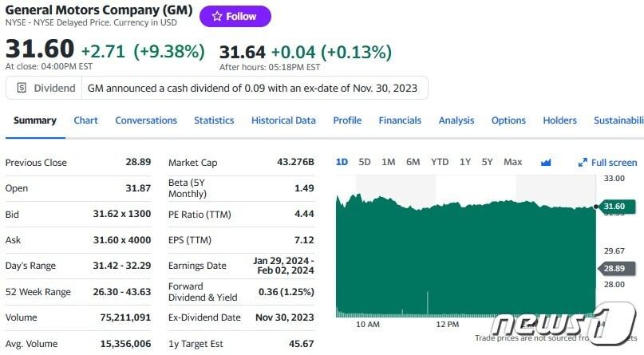Switch to the Chart tab
This screenshot has height=355, width=644.
85,120
